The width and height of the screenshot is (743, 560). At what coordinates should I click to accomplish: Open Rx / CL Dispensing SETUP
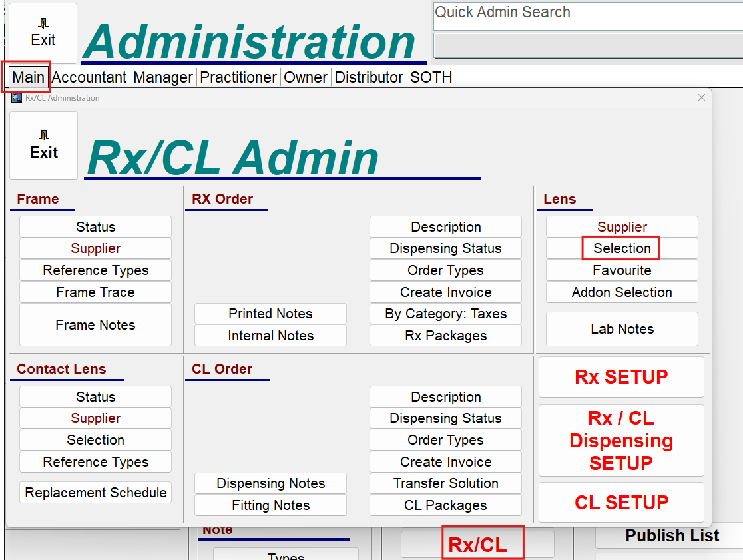pyautogui.click(x=621, y=440)
